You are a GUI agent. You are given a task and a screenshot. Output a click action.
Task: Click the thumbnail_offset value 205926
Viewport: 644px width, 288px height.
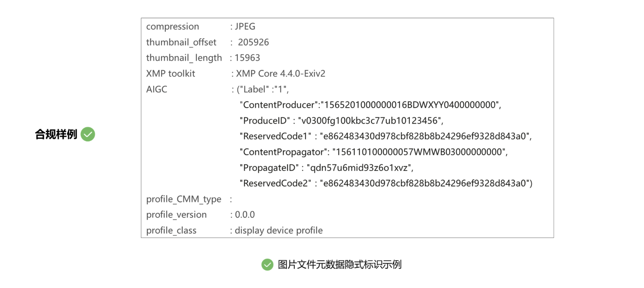pyautogui.click(x=253, y=42)
